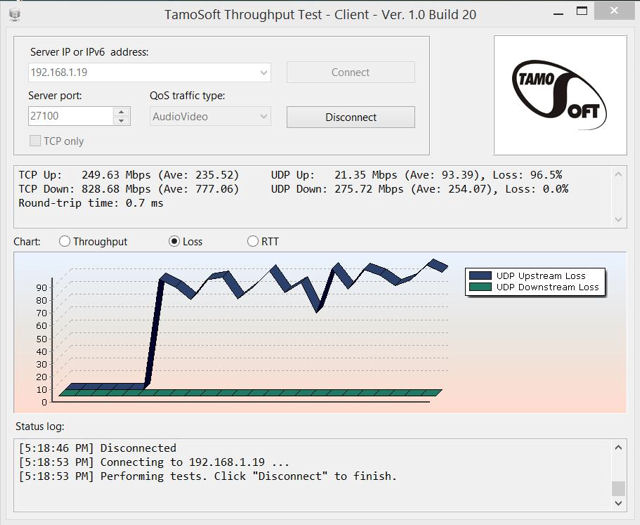Minimize the Throughput Test window

tap(558, 12)
